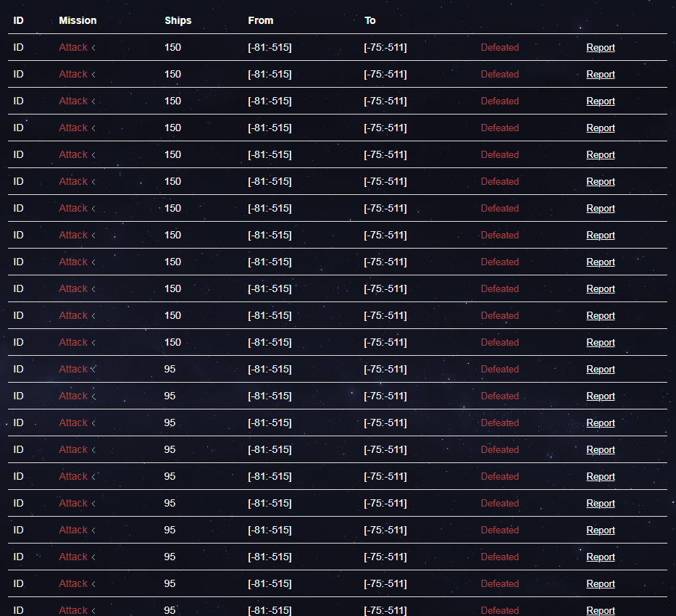Click origin coordinates [-81:-515] in first row
This screenshot has width=676, height=616.
coord(270,48)
